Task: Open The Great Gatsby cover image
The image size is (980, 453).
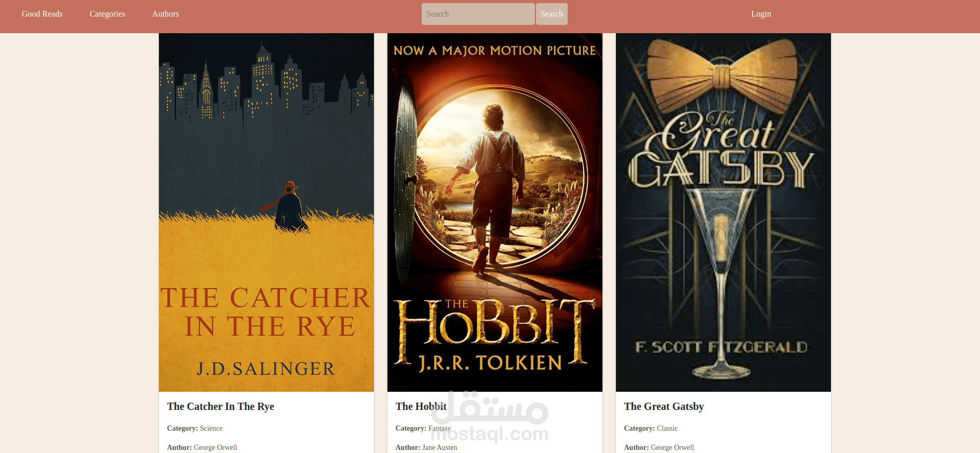Action: pyautogui.click(x=723, y=212)
